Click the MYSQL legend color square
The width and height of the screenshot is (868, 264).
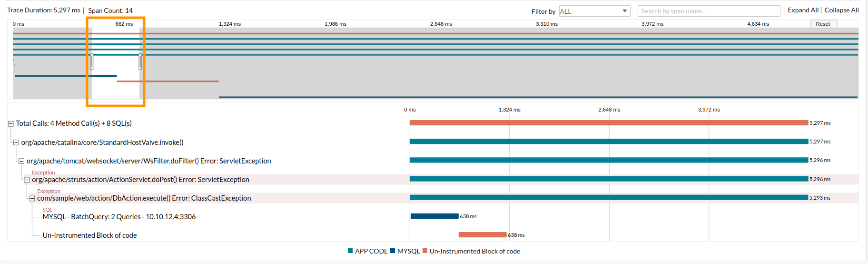pyautogui.click(x=393, y=251)
